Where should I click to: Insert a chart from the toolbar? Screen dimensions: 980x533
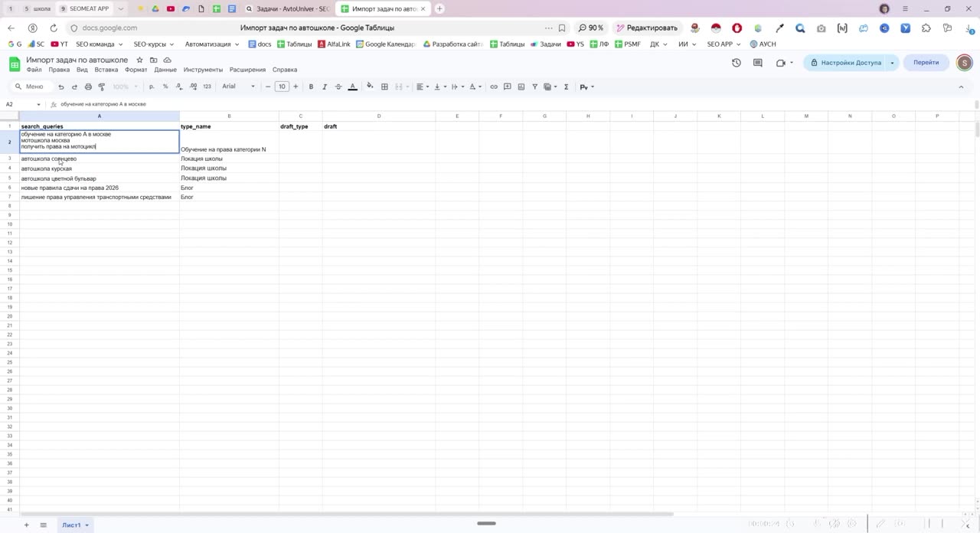521,87
